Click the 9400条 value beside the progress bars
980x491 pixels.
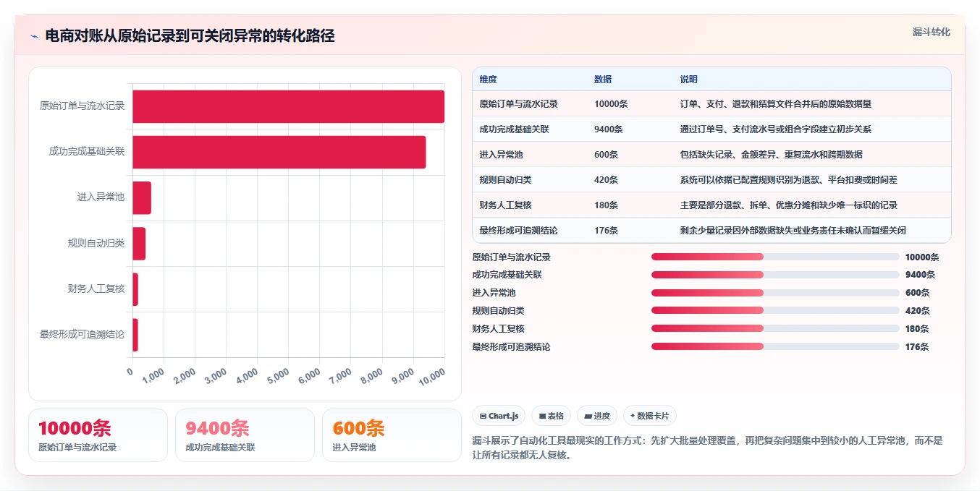click(x=920, y=275)
